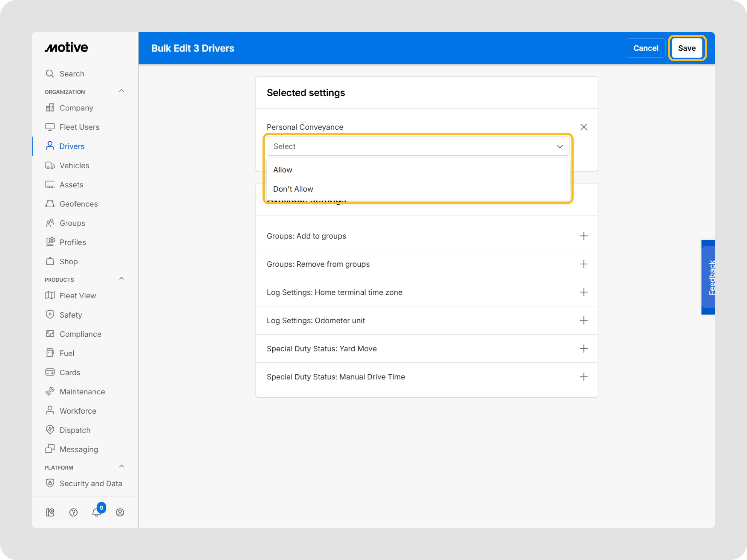Screen dimensions: 747x560
Task: Collapse the Platform sidebar section
Action: click(x=122, y=466)
